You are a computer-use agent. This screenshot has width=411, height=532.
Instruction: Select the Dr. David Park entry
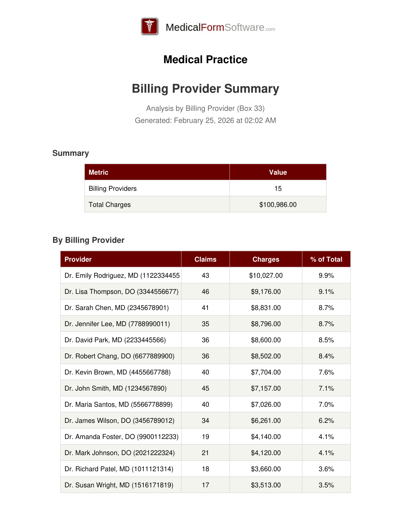click(115, 340)
